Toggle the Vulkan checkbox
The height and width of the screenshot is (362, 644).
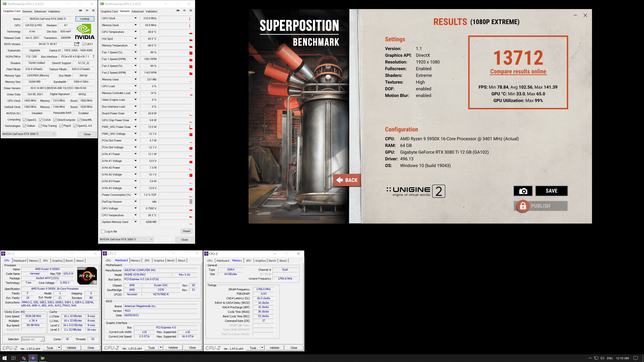24,126
